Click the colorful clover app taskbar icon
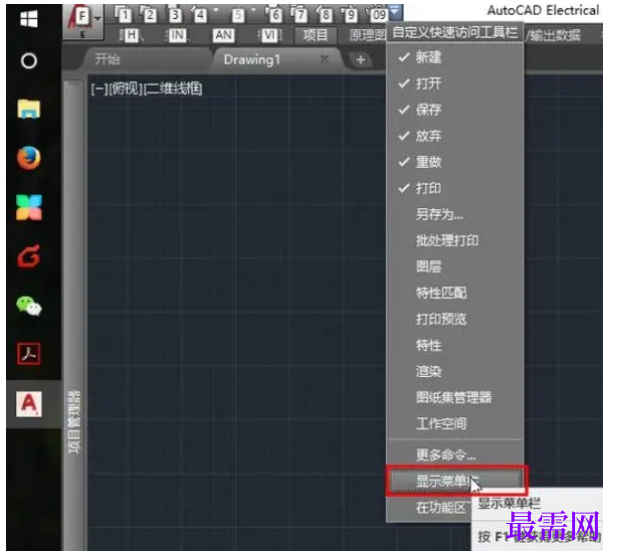This screenshot has width=618, height=557. click(x=29, y=207)
